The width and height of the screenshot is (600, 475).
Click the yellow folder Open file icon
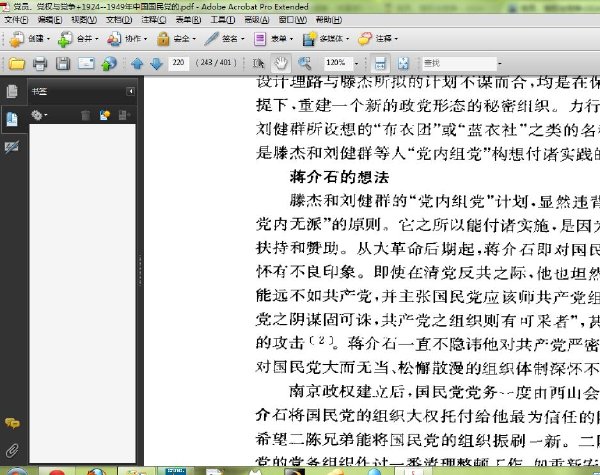[16, 63]
